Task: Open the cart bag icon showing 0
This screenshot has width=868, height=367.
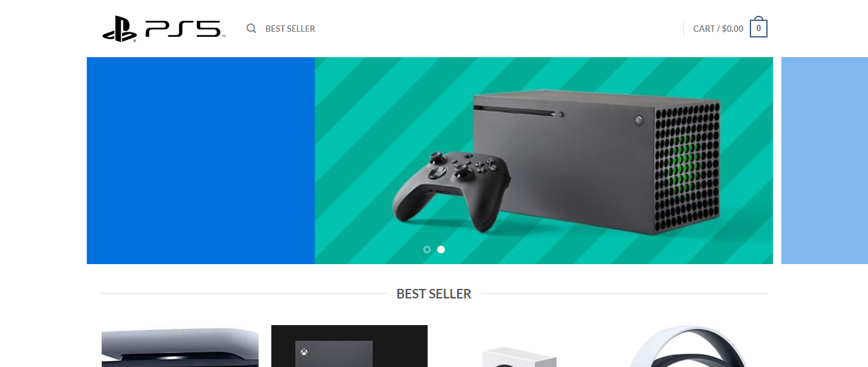Action: tap(759, 28)
